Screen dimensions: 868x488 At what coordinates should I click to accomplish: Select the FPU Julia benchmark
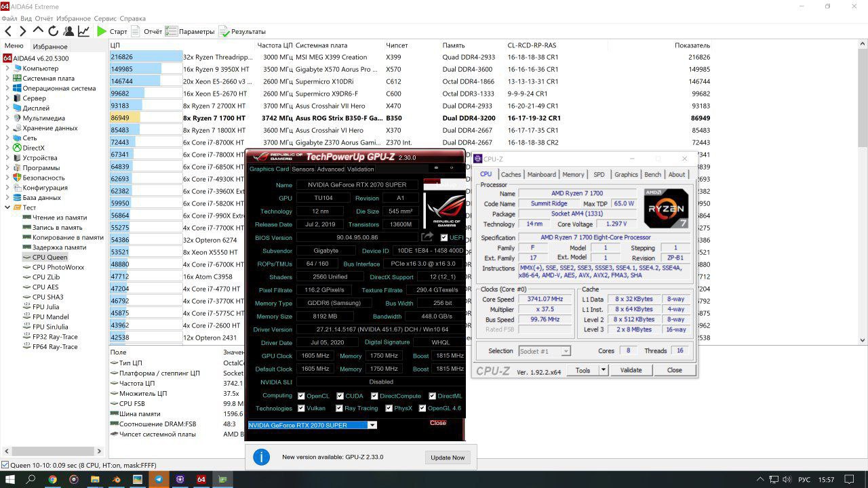coord(45,307)
